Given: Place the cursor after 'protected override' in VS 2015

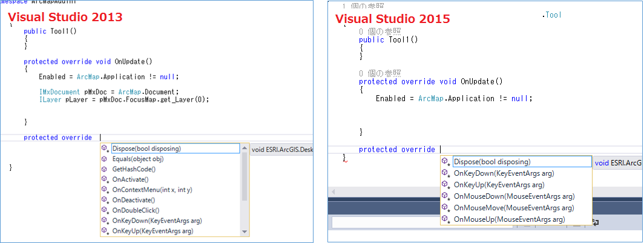Looking at the screenshot, I should pyautogui.click(x=440, y=149).
